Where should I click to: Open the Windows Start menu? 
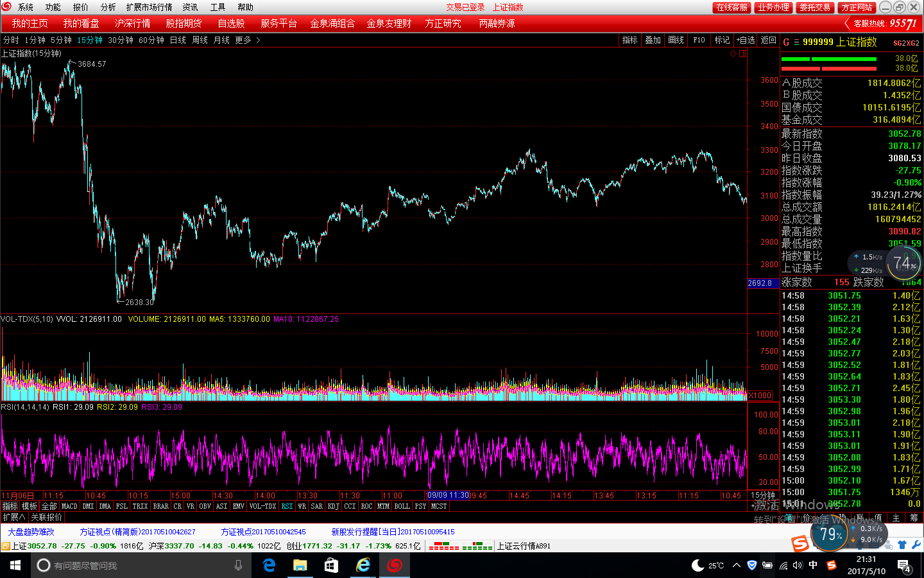15,565
